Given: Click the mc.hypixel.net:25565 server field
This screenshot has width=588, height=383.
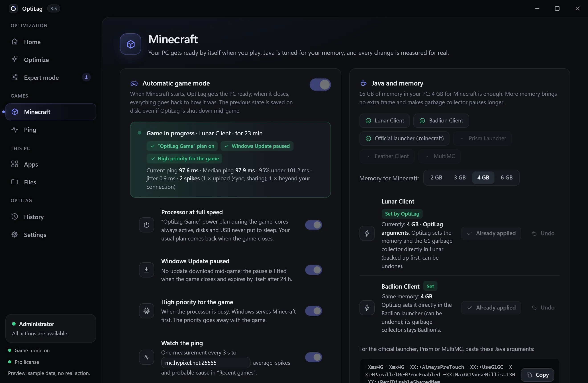Looking at the screenshot, I should point(206,363).
